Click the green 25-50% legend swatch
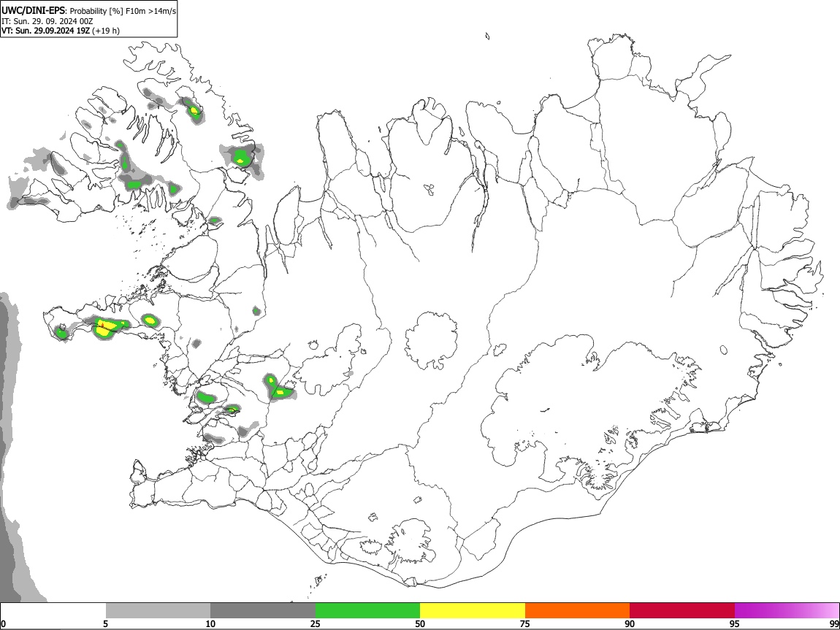 coord(367,611)
